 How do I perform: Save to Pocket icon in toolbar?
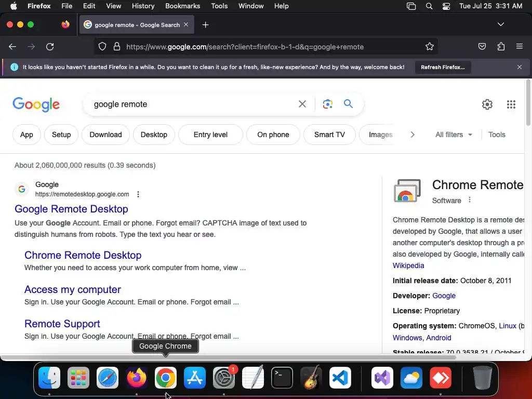482,47
